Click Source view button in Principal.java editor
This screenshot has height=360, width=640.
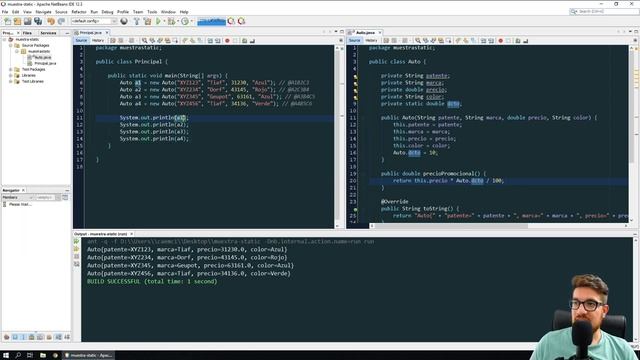pos(81,40)
